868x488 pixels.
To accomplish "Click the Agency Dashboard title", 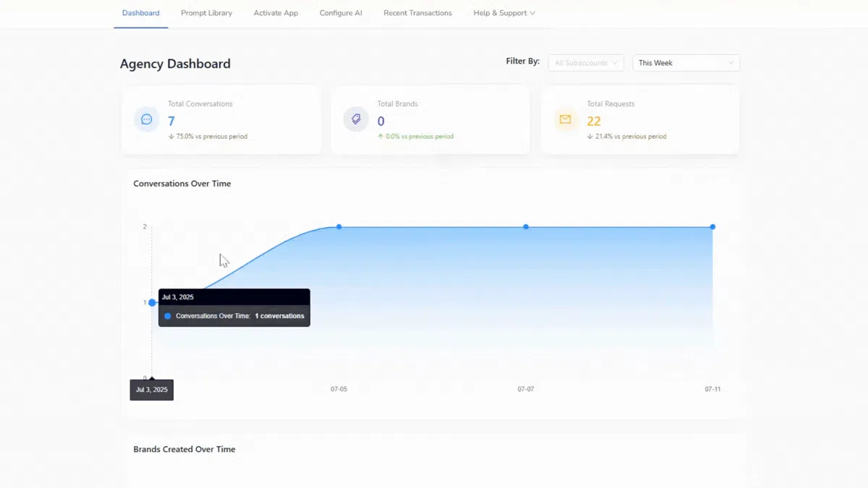I will coord(175,64).
